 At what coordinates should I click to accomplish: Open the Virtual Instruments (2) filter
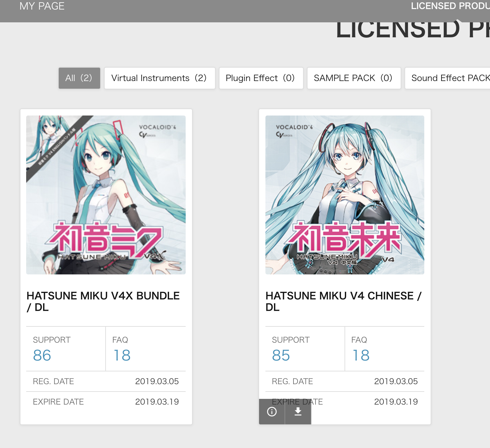tap(160, 78)
